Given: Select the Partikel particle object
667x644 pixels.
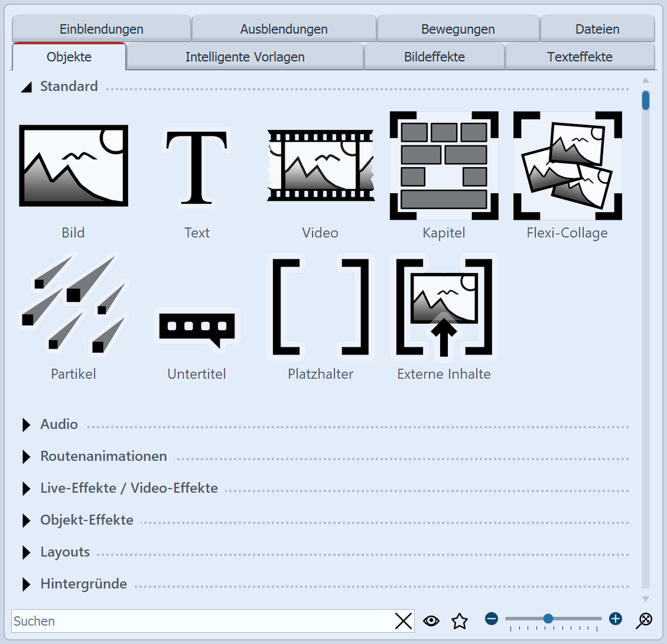Looking at the screenshot, I should coord(73,307).
